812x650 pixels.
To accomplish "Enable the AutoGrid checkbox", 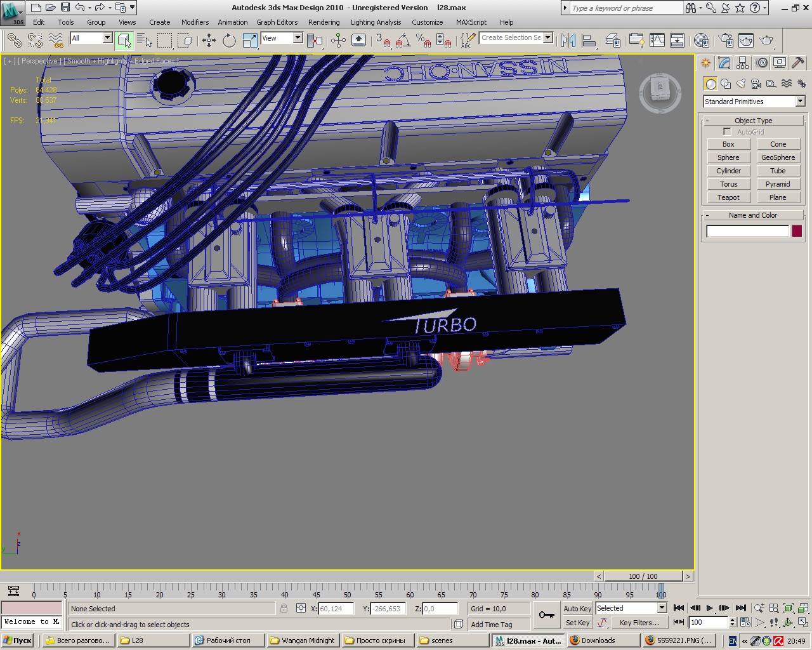I will (x=727, y=131).
